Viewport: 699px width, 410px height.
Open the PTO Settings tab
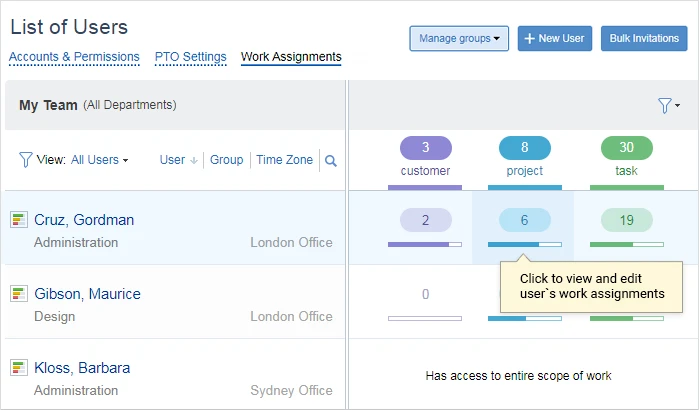(x=190, y=57)
